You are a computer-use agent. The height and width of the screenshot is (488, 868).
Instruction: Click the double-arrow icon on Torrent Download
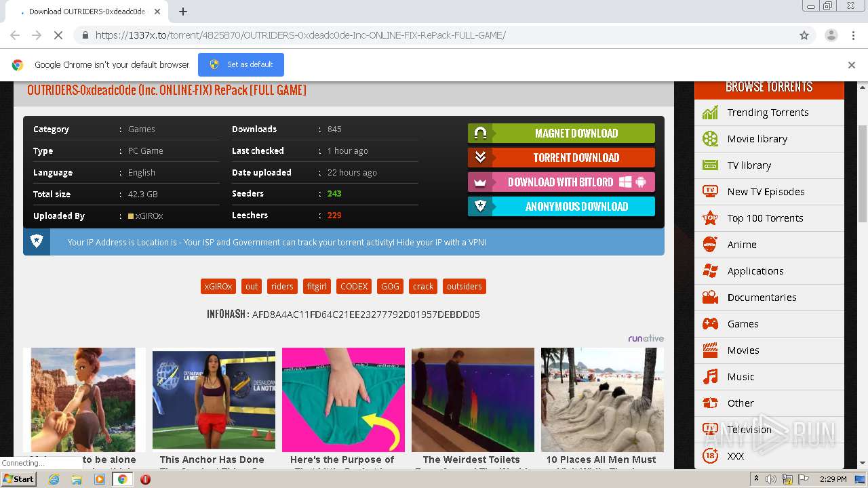[480, 157]
